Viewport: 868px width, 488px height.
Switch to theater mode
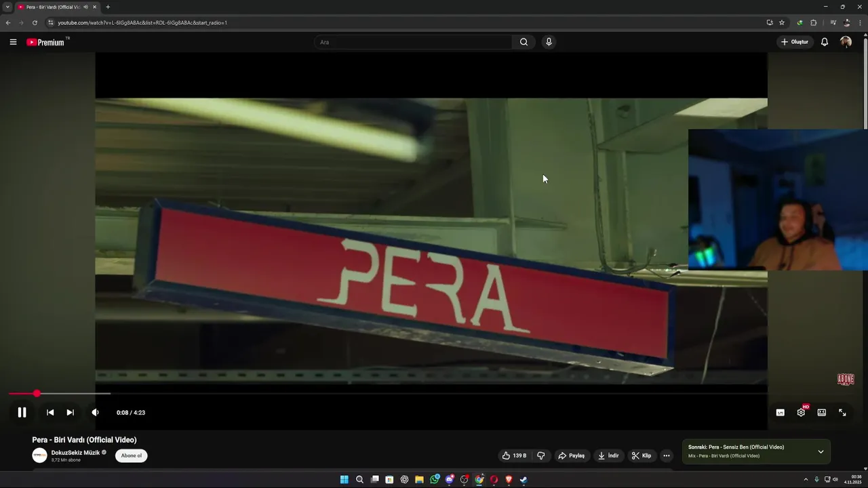click(822, 412)
